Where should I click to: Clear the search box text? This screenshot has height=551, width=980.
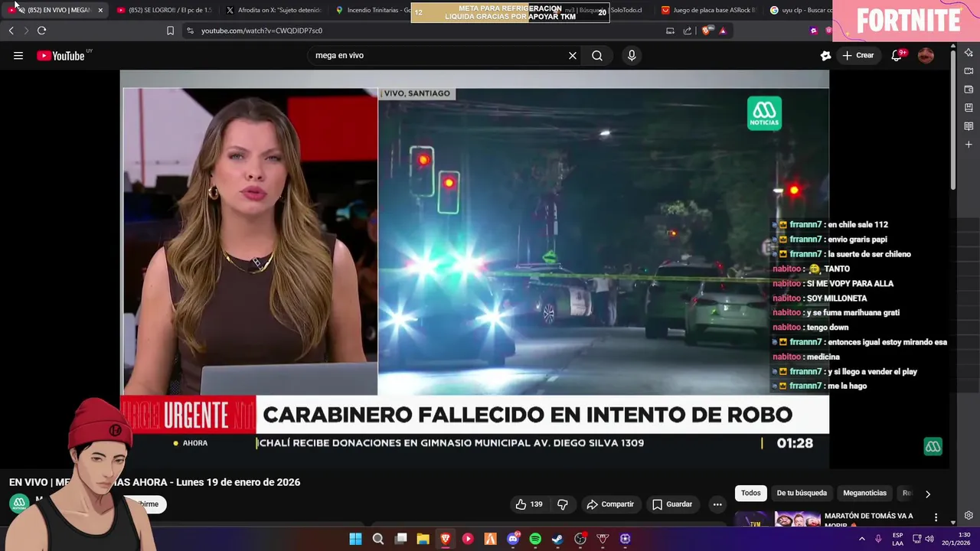(572, 55)
